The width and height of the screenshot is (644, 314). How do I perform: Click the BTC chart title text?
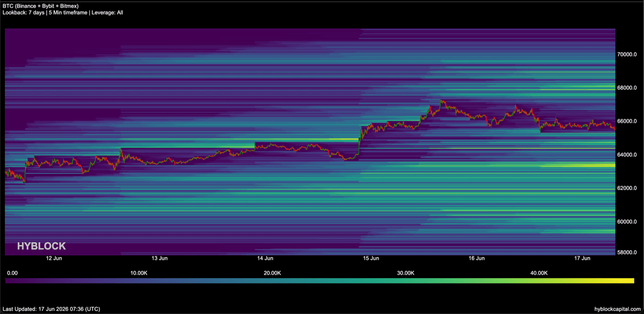pos(40,5)
